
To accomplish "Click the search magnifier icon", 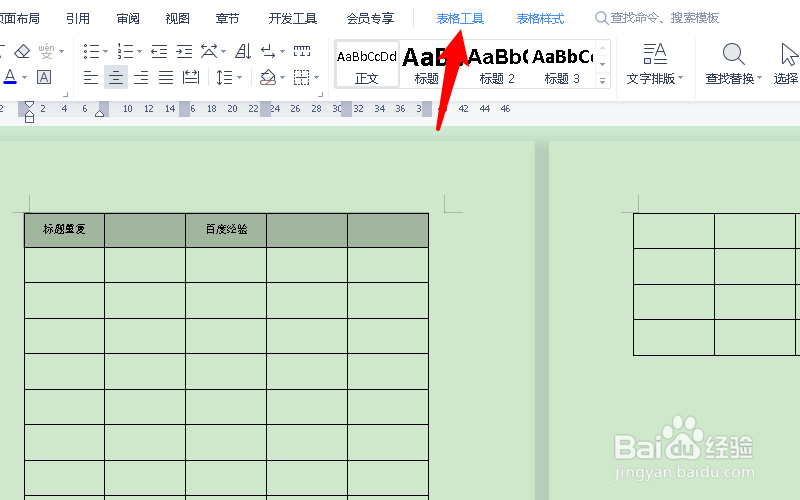I will [602, 18].
